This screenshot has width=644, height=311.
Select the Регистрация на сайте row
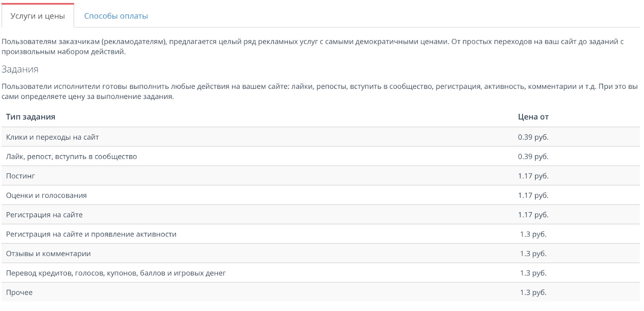[320, 215]
